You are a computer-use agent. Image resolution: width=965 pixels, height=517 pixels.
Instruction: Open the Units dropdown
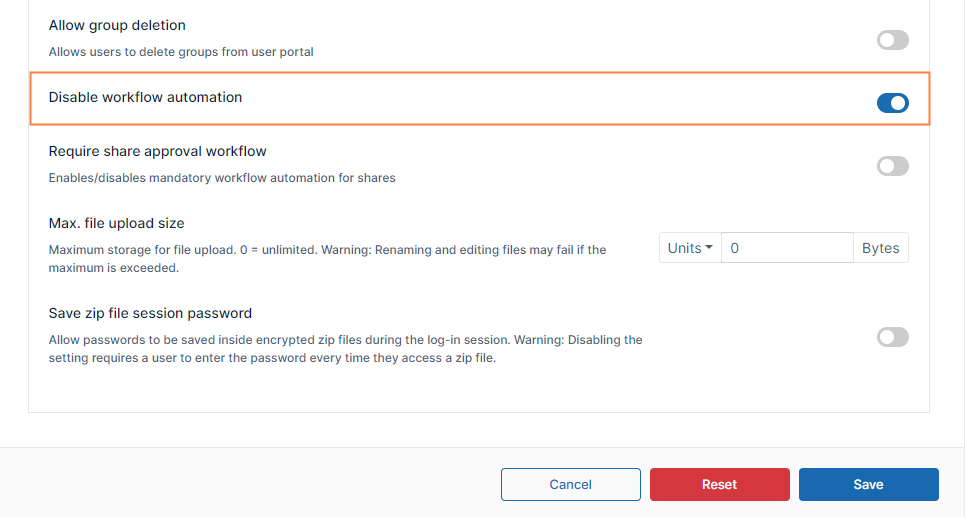pyautogui.click(x=690, y=248)
